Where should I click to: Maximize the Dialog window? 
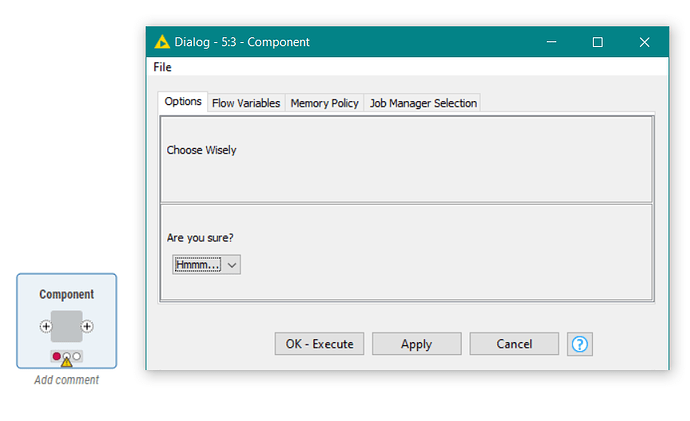pos(597,42)
